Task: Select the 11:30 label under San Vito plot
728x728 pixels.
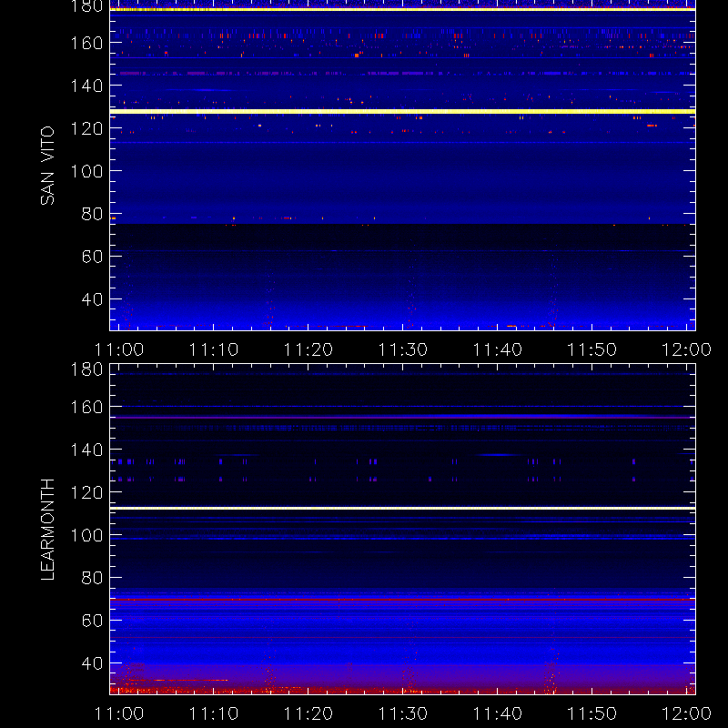Action: [x=403, y=349]
